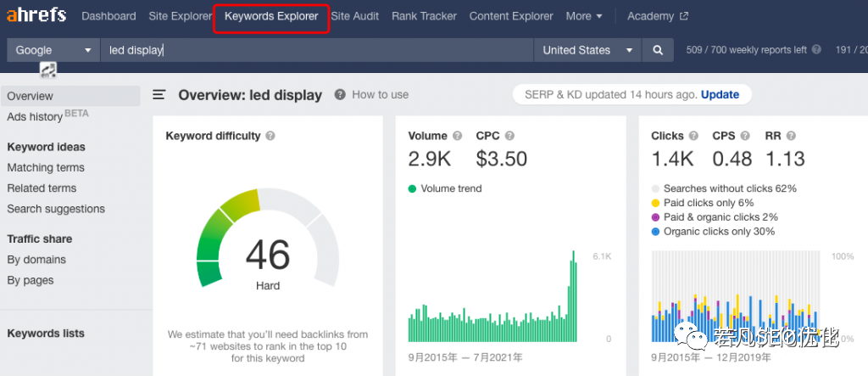The width and height of the screenshot is (868, 376).
Task: Toggle the hamburger sidebar menu icon
Action: (x=159, y=95)
